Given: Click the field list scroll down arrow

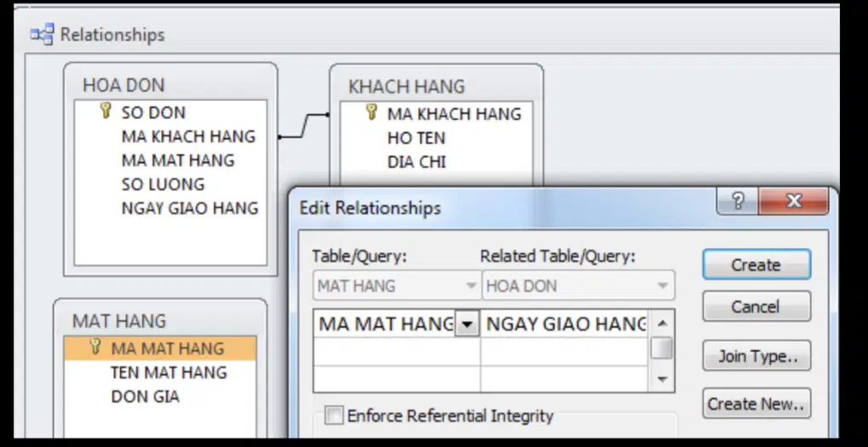Looking at the screenshot, I should [x=662, y=380].
